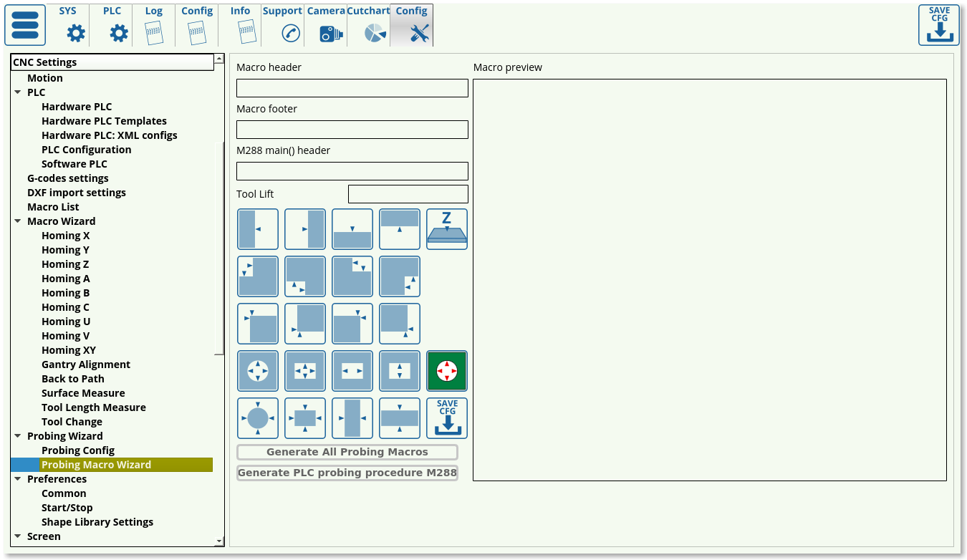Select the outer circle boss probing icon
Image resolution: width=967 pixels, height=560 pixels.
(x=257, y=418)
